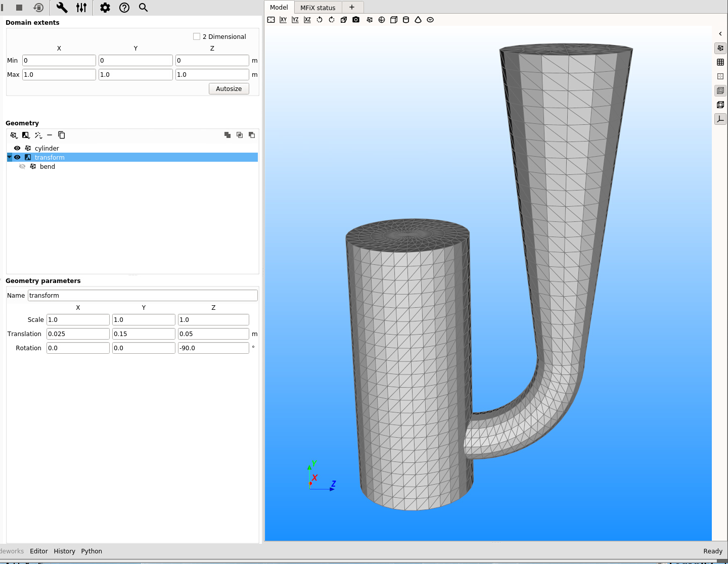Viewport: 728px width, 564px height.
Task: Open the add geometry dropdown
Action: click(14, 135)
